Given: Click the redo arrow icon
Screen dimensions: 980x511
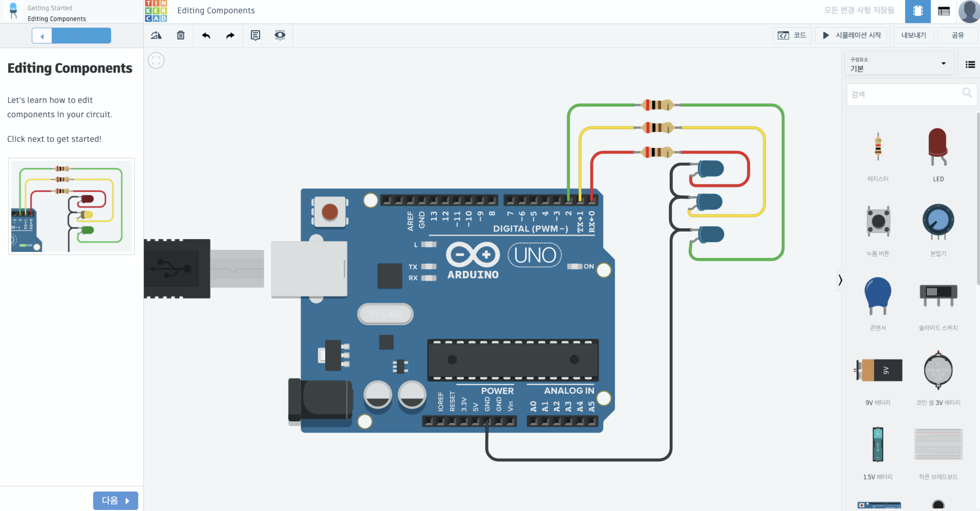Looking at the screenshot, I should pos(230,35).
